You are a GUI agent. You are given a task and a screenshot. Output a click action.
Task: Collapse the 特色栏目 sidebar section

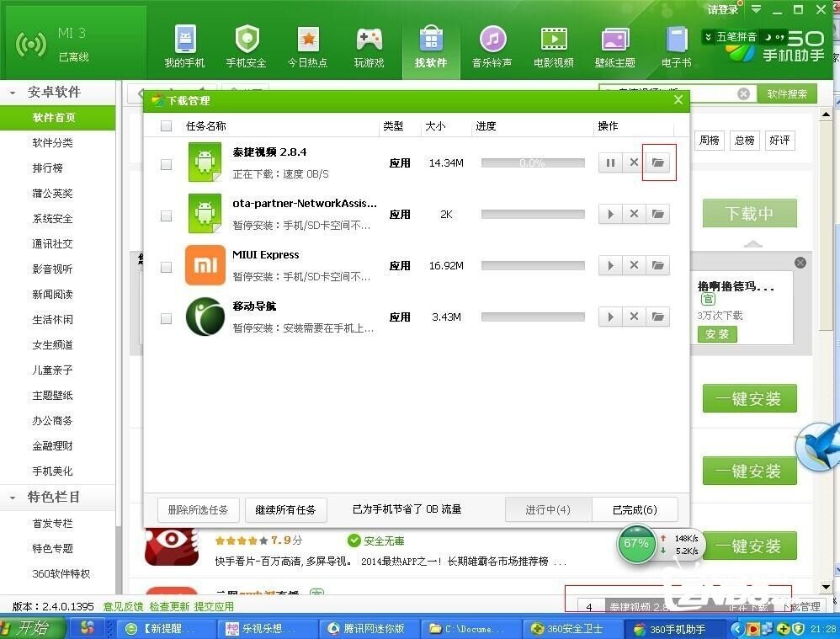[13, 498]
